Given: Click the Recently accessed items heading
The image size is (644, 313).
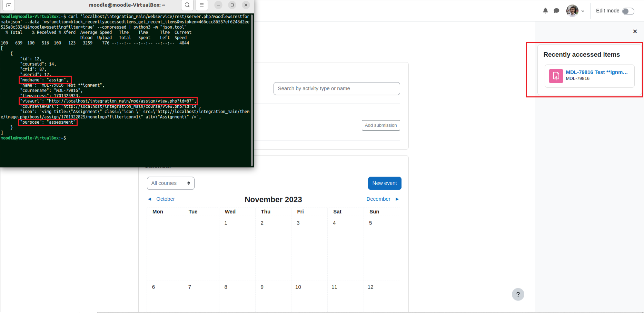Looking at the screenshot, I should (x=582, y=55).
